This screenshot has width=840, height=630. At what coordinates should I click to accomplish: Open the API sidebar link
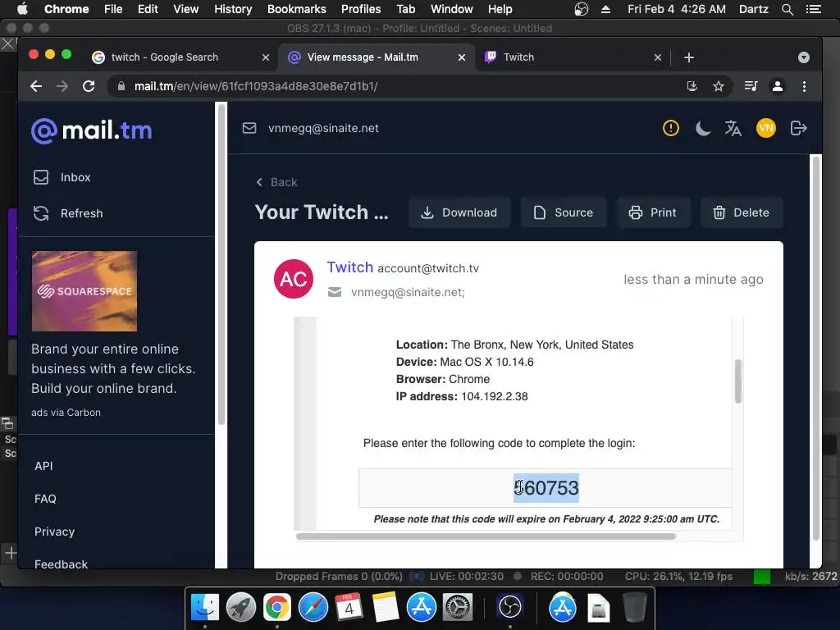click(43, 466)
